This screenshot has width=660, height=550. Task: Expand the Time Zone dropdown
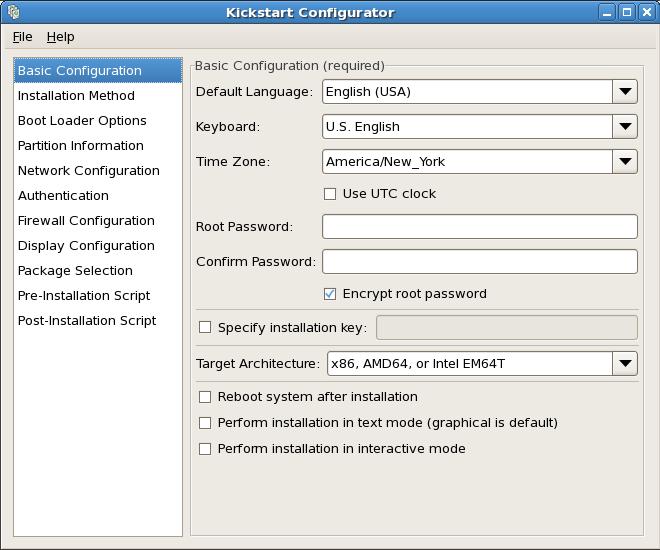point(625,162)
